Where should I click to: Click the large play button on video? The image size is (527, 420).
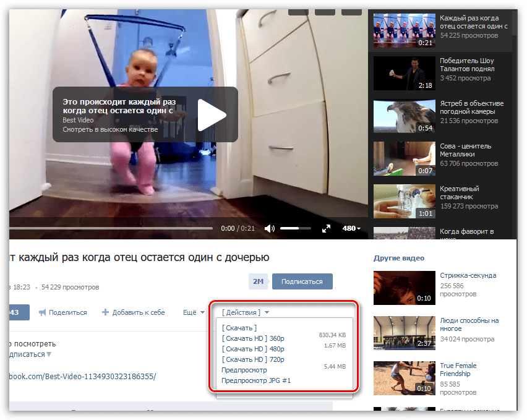[212, 114]
